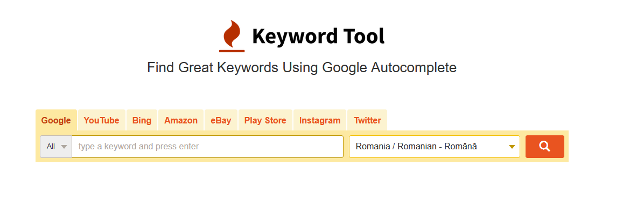This screenshot has height=214, width=644.
Task: Focus the "type a keyword" input field
Action: pyautogui.click(x=207, y=147)
